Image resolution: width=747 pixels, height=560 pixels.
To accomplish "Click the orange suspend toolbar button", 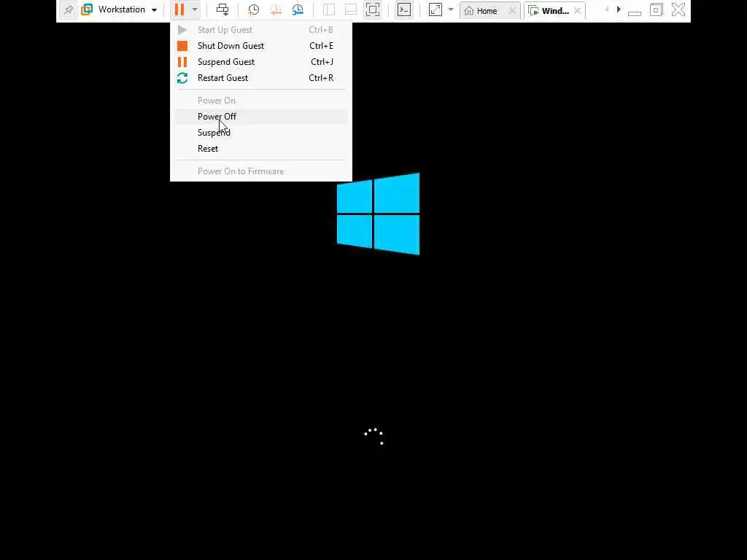I will tap(179, 9).
